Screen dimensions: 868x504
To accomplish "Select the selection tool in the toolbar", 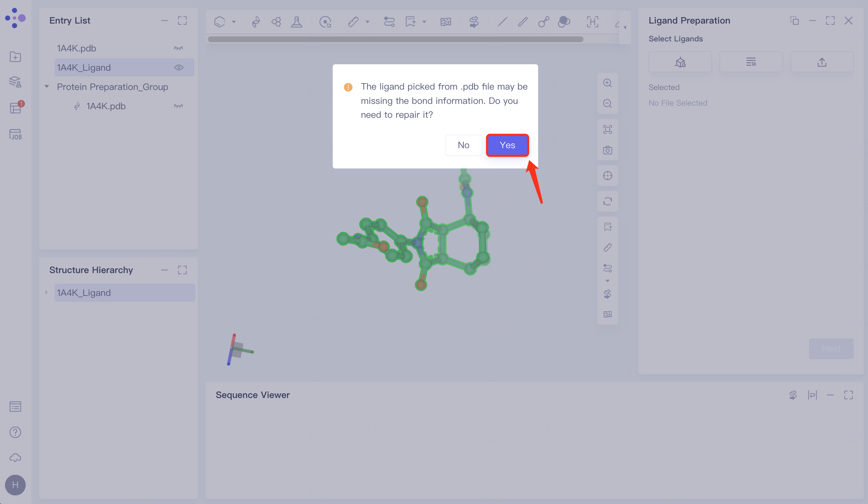I will 325,22.
